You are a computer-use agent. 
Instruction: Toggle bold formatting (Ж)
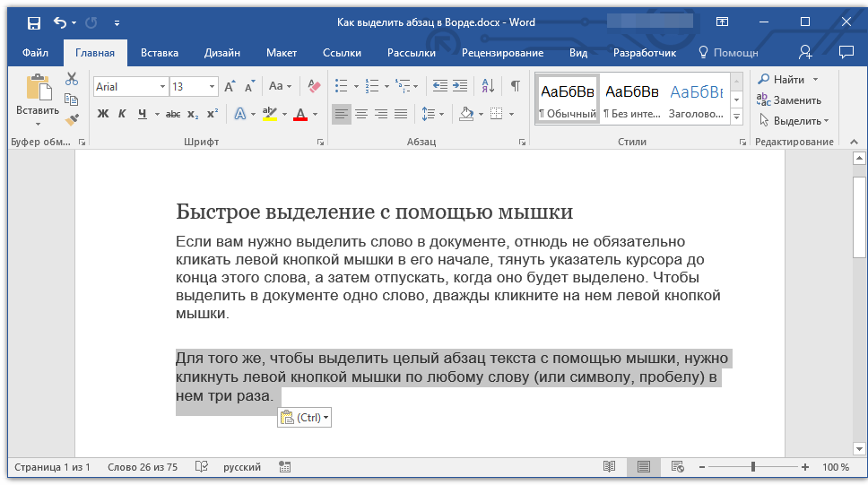pyautogui.click(x=102, y=114)
